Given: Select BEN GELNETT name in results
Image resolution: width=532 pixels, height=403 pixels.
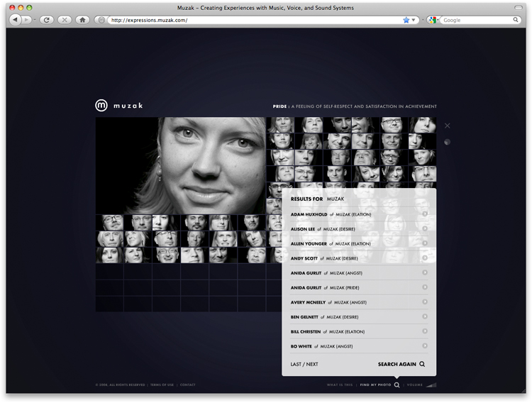Looking at the screenshot, I should pos(304,316).
